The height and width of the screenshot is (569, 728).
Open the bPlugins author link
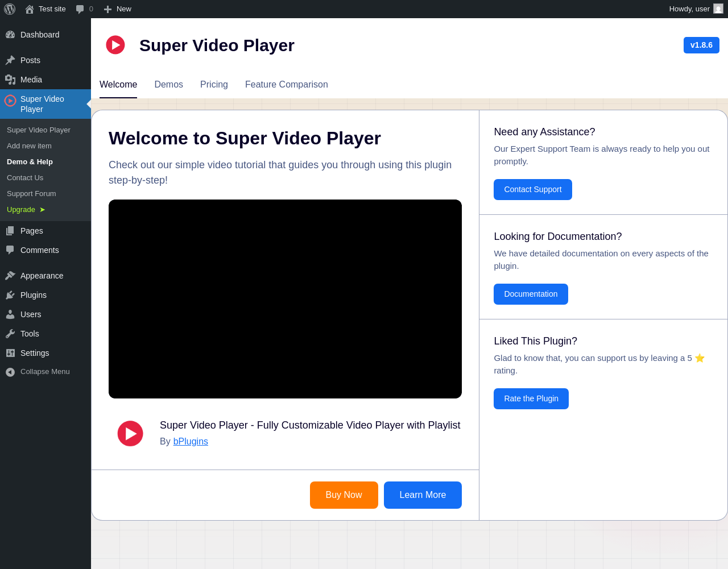(x=191, y=442)
